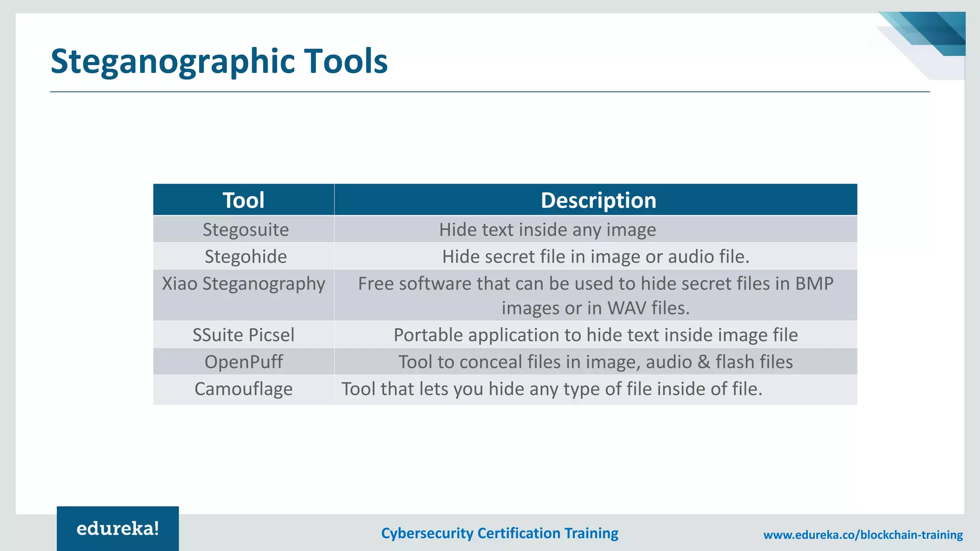Select the 'OpenPuff' tool cell
Image resolution: width=980 pixels, height=551 pixels.
click(x=244, y=362)
